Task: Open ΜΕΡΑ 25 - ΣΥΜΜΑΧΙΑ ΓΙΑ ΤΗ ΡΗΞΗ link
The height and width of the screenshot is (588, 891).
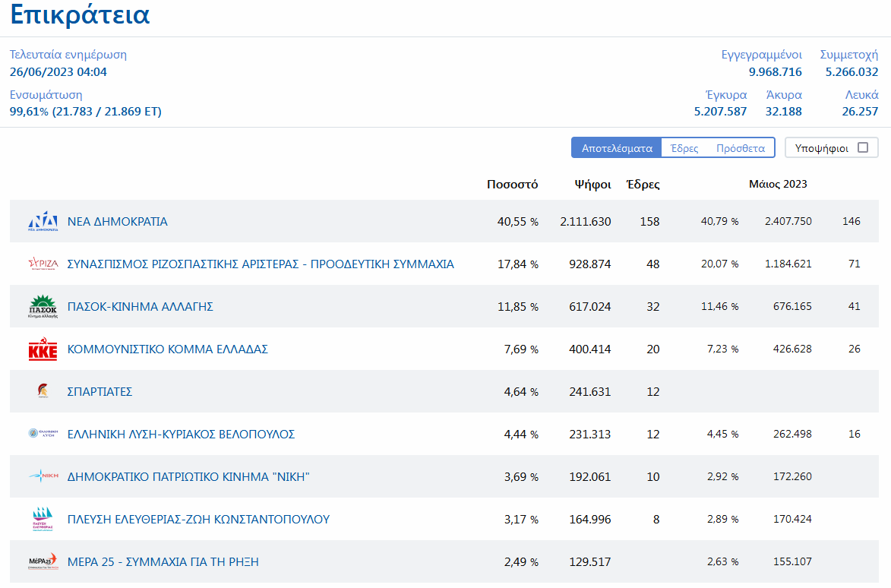Action: 163,562
